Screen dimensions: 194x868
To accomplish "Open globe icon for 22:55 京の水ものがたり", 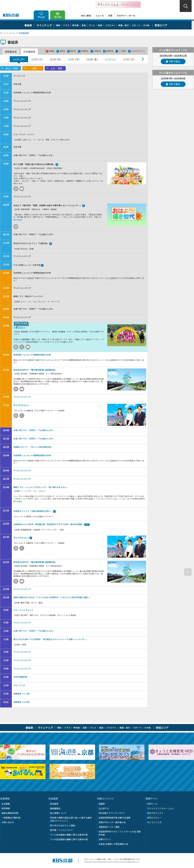I will [x=16, y=581].
